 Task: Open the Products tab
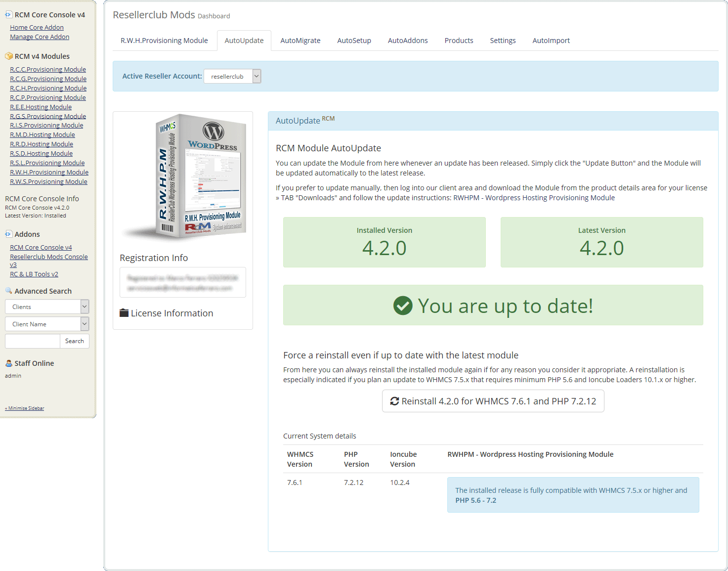459,41
